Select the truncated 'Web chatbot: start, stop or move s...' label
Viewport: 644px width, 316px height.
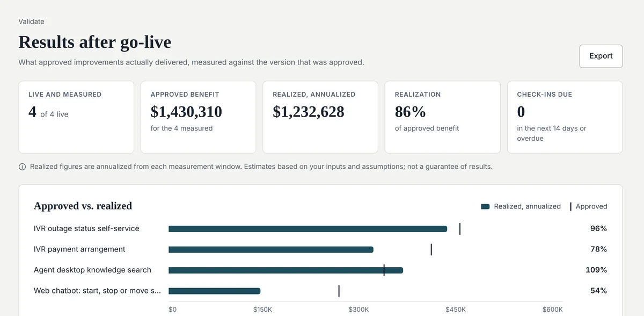click(x=97, y=291)
